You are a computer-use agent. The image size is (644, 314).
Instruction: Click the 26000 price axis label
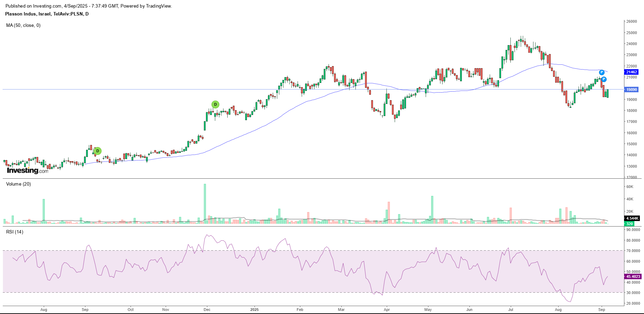[632, 21]
